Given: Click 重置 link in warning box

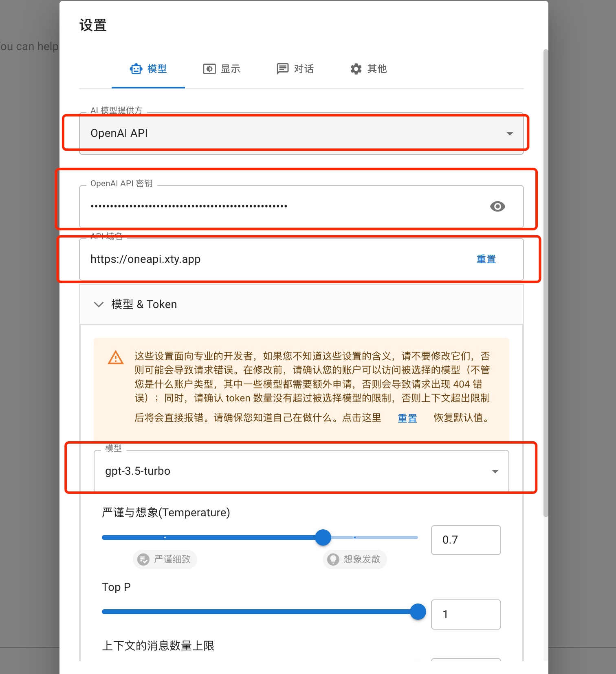Looking at the screenshot, I should pos(407,418).
